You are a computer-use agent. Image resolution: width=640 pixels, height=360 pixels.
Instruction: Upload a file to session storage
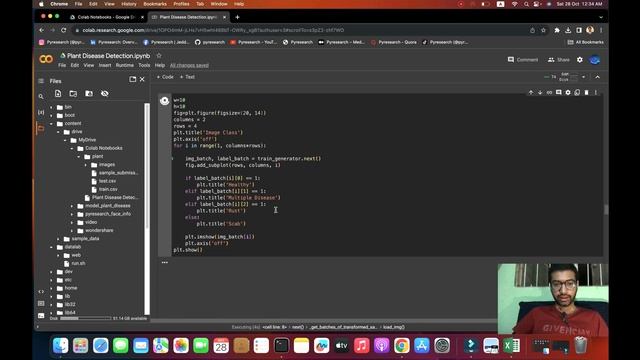click(x=58, y=93)
